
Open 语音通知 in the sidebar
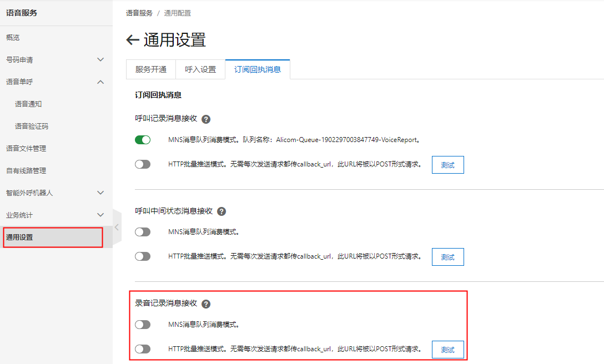(28, 104)
